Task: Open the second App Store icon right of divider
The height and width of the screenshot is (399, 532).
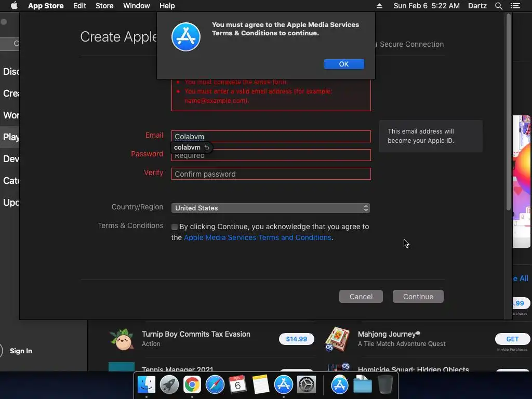Action: point(340,385)
